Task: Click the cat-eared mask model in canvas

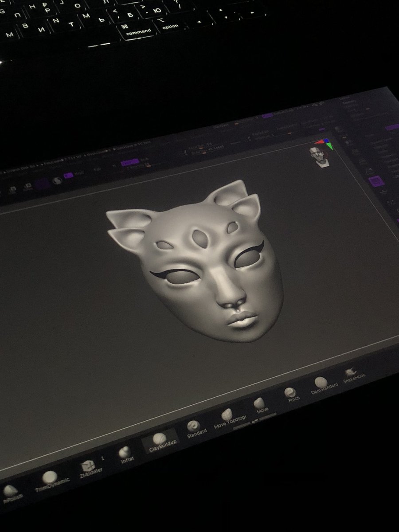Action: click(195, 262)
